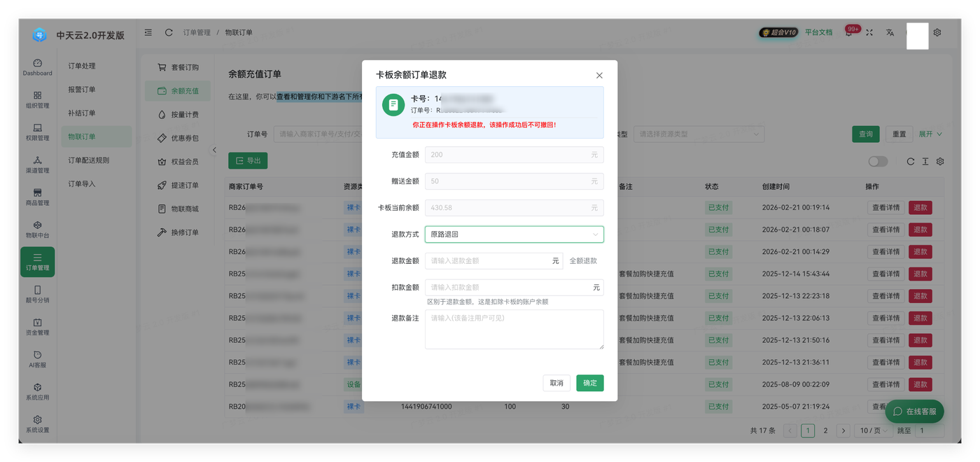Open 渠道管理 in the sidebar

(x=37, y=164)
